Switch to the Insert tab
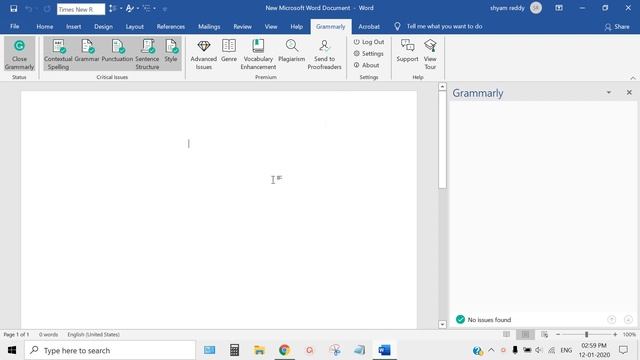The height and width of the screenshot is (360, 640). [x=73, y=26]
